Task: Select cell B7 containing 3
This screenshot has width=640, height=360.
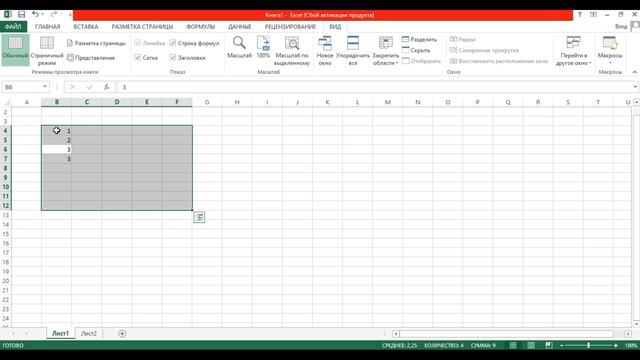Action: coord(56,159)
